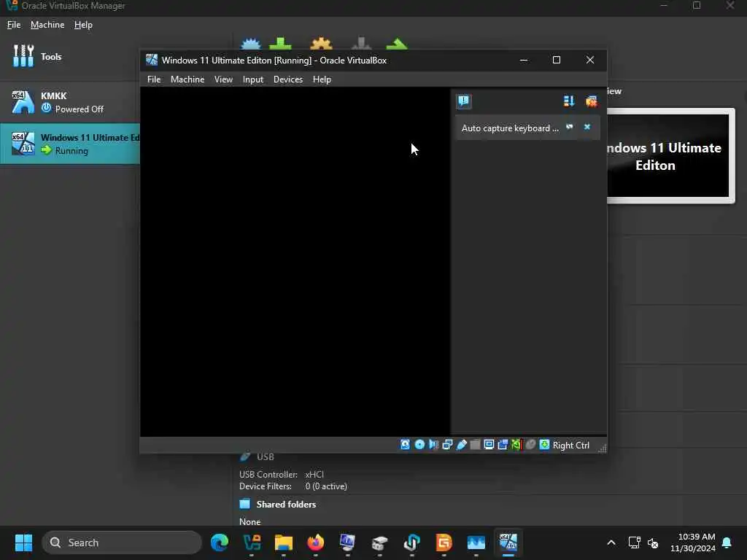Toggle the notification center icon in VM window
The height and width of the screenshot is (560, 747).
coord(463,101)
